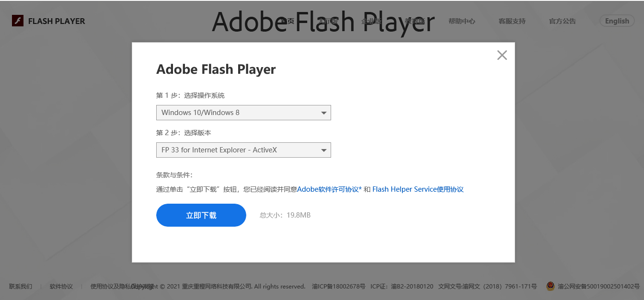Open Flash Helper Service使用协议 link
This screenshot has height=300, width=644.
coord(418,189)
